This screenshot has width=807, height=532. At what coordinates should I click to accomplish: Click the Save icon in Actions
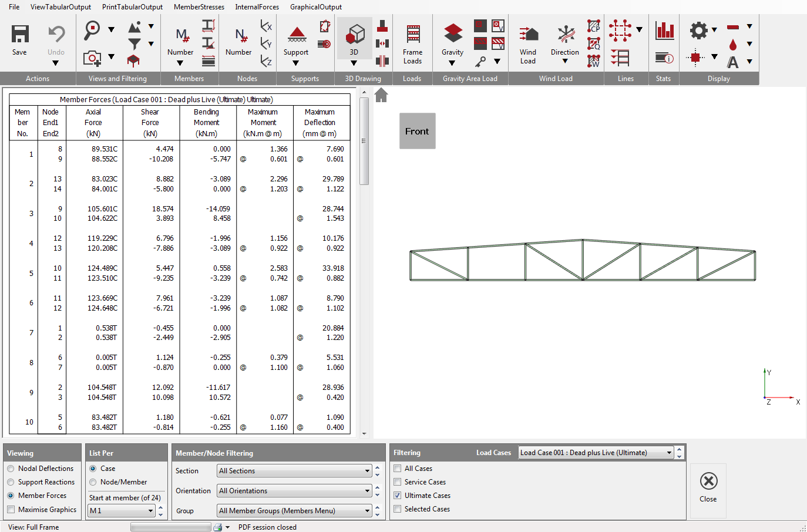pos(20,35)
